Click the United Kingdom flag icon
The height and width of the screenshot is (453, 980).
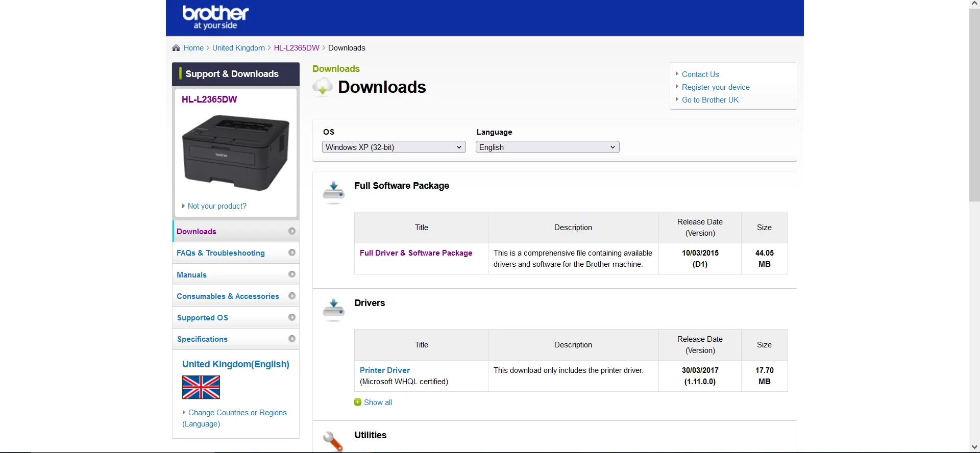click(201, 387)
